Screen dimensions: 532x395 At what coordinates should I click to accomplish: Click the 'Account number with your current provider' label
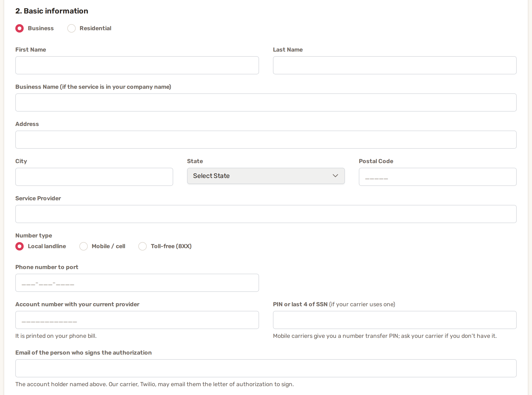coord(77,304)
